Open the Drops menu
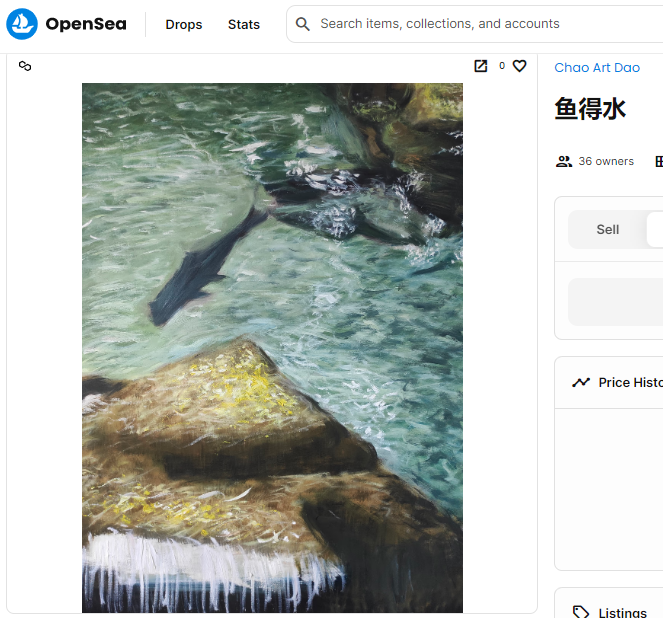This screenshot has width=663, height=618. [x=184, y=25]
